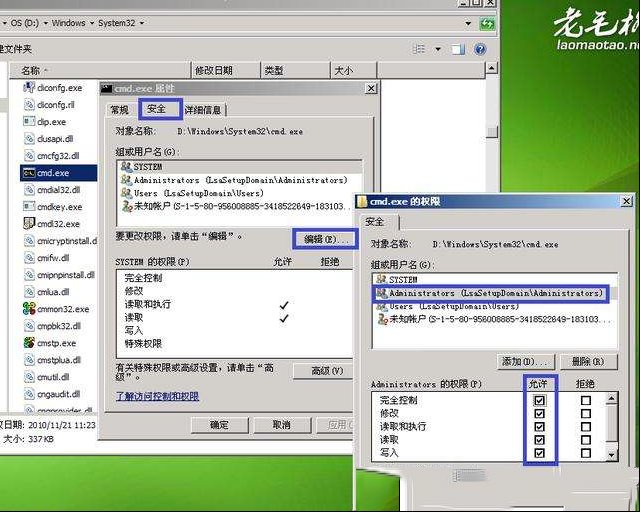Expand the OS (D:) breadcrumb arrow

(x=46, y=23)
